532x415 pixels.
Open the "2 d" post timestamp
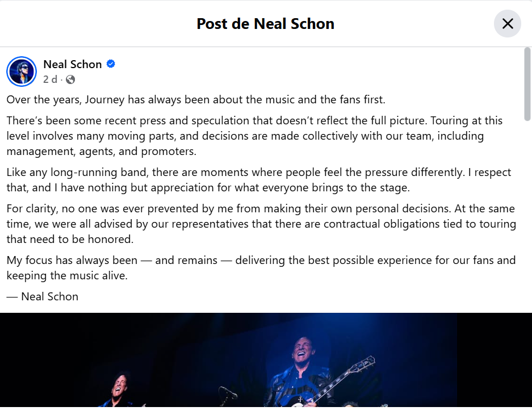tap(50, 79)
